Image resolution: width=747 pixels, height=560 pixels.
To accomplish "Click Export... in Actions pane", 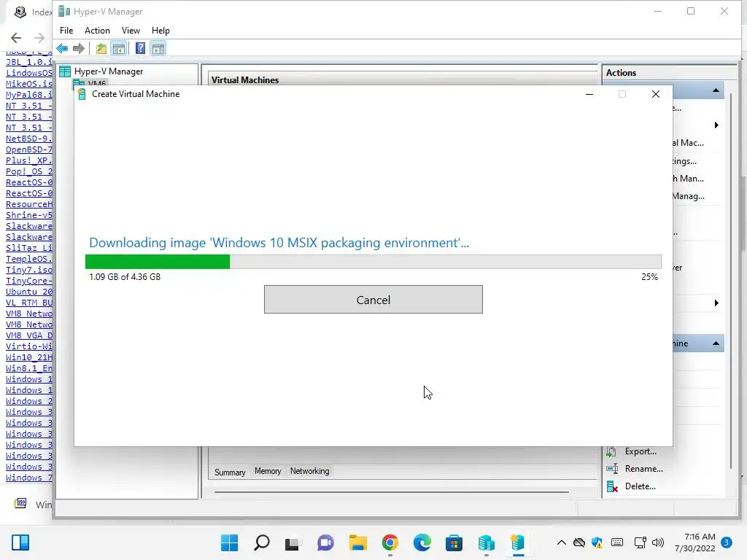I will [640, 451].
